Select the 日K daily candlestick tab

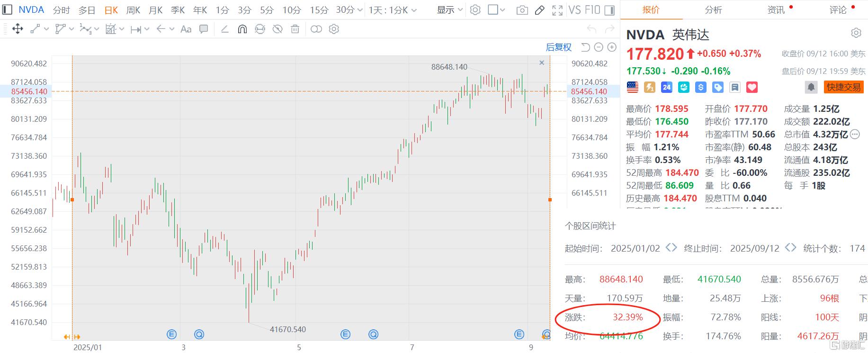(x=111, y=10)
